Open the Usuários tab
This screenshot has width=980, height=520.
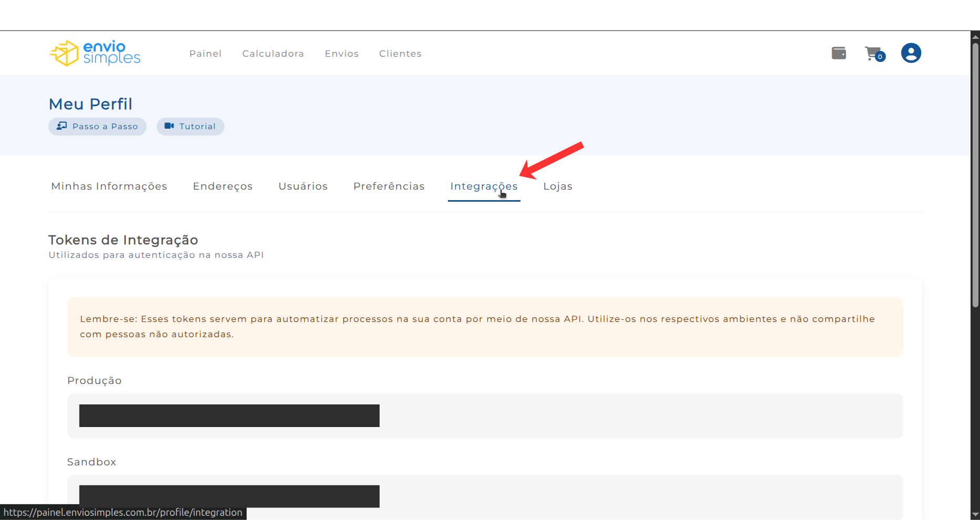point(303,186)
